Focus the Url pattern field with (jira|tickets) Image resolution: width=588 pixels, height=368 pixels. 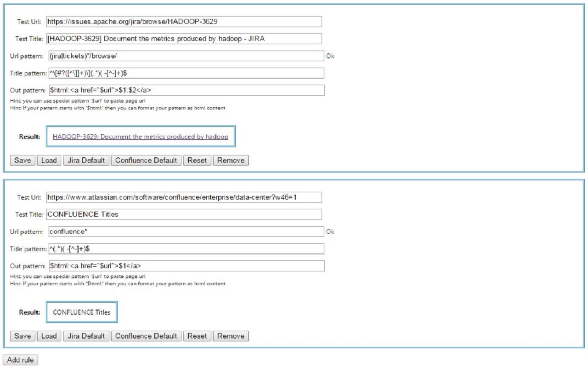[x=186, y=56]
